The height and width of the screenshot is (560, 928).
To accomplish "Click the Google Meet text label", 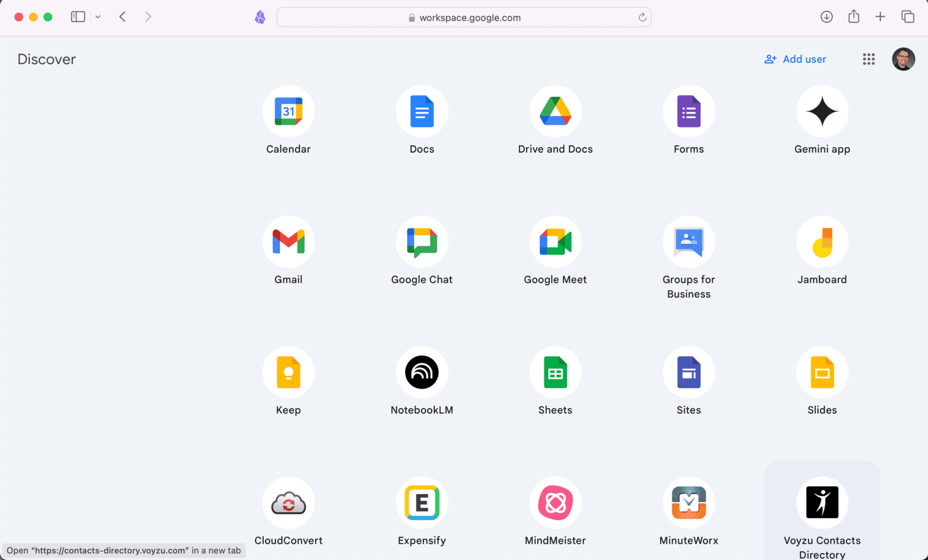I will (x=555, y=280).
